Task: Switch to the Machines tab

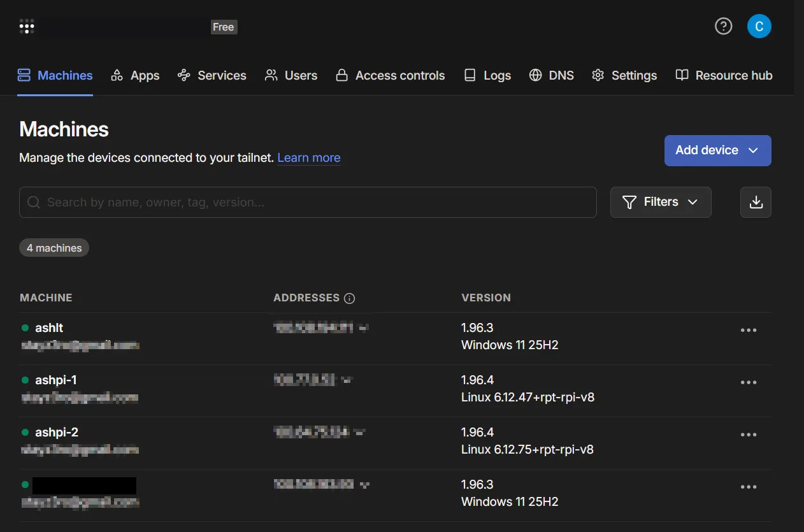Action: click(55, 75)
